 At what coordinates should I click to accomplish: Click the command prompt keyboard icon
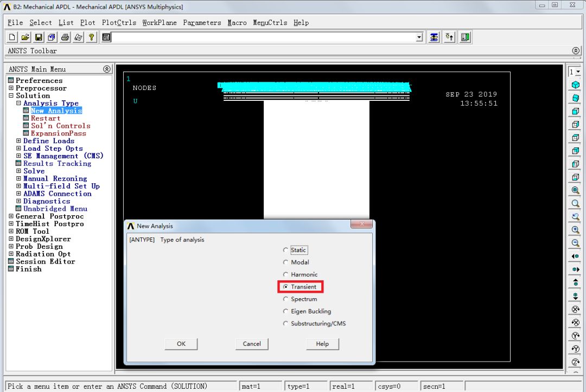(x=106, y=37)
